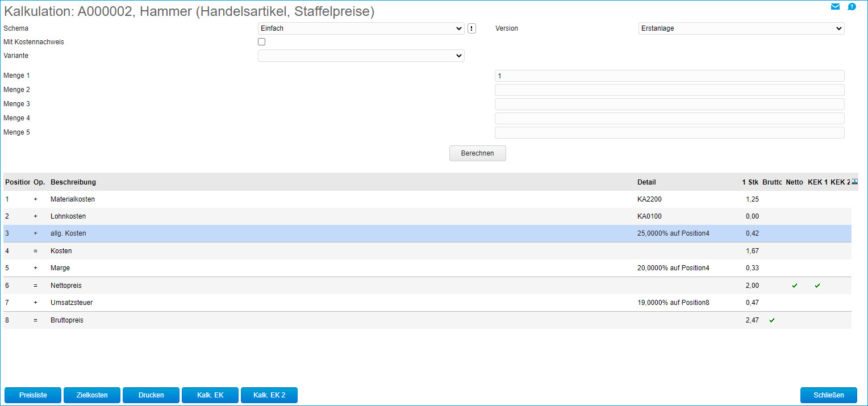868x406 pixels.
Task: Click the 0,00 value in Lohnkosten row
Action: click(x=752, y=216)
